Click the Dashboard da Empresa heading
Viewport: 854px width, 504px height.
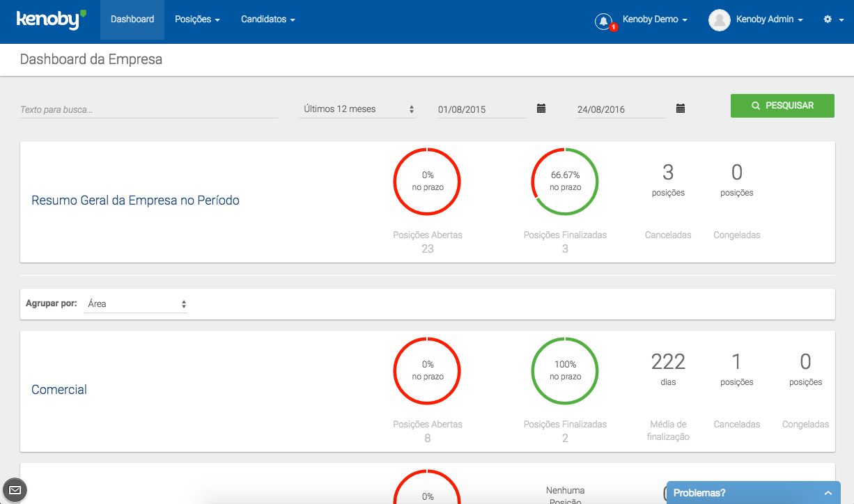[x=91, y=60]
